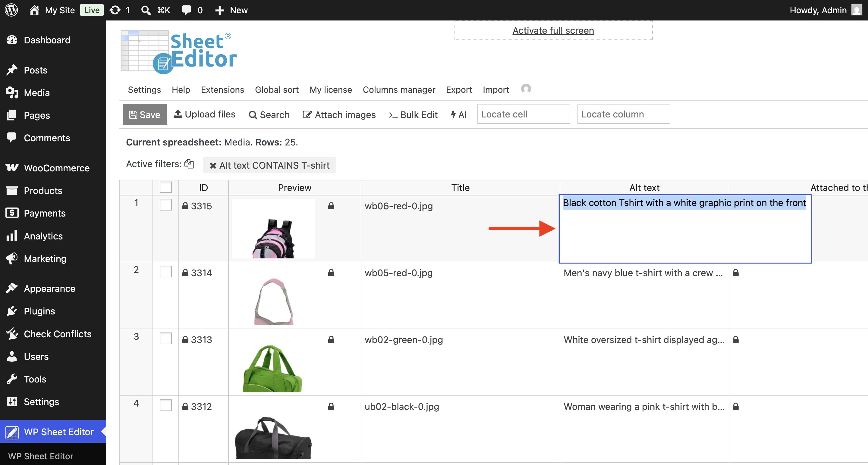
Task: Click the AI toolbar button
Action: 459,115
